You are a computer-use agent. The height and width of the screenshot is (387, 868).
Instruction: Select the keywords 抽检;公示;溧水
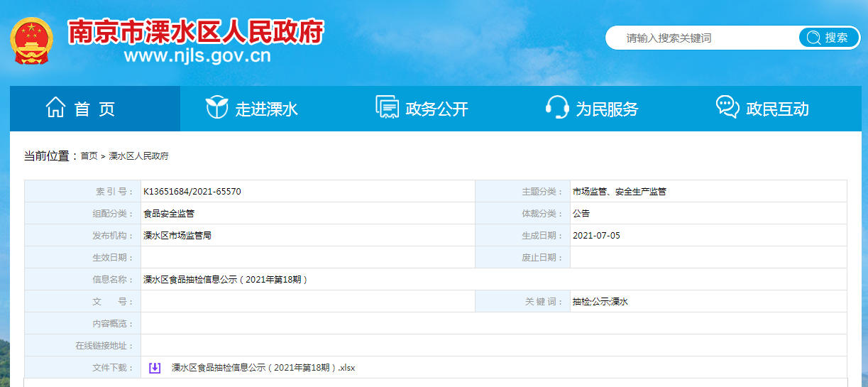[x=600, y=302]
